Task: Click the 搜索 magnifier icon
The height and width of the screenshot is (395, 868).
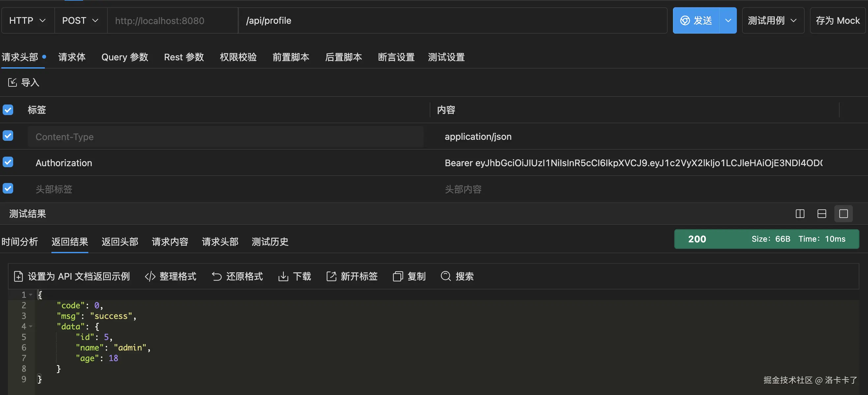Action: [446, 276]
